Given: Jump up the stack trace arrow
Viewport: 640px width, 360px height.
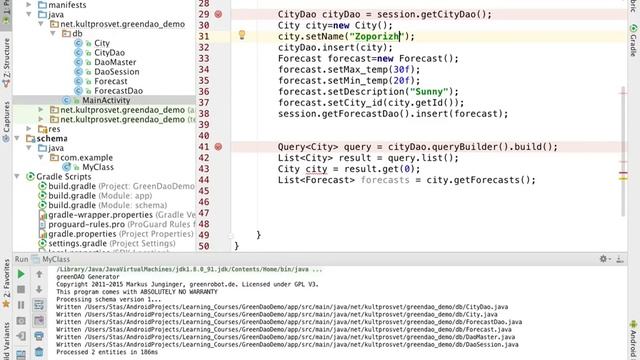Looking at the screenshot, I should click(x=39, y=274).
